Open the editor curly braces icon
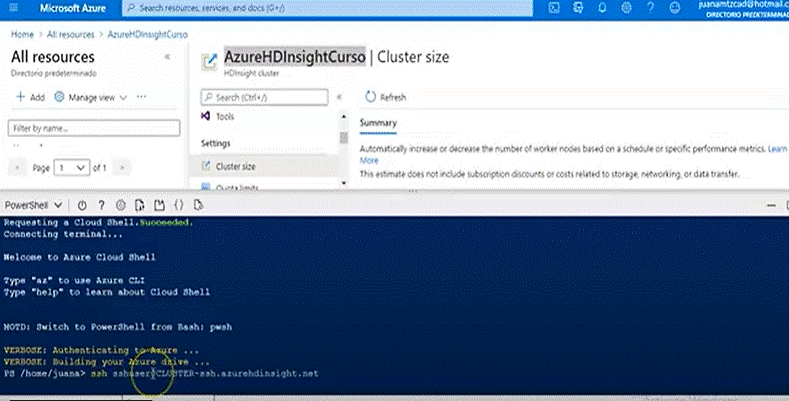 tap(179, 205)
